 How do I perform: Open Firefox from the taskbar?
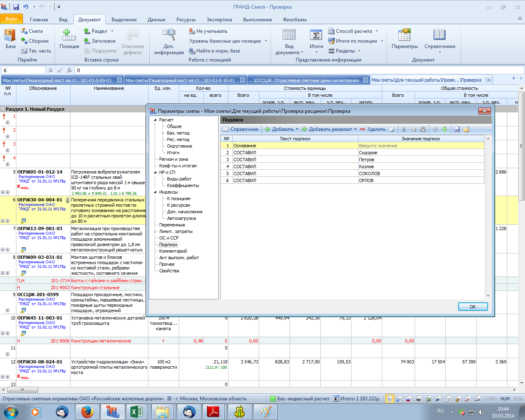[87, 411]
